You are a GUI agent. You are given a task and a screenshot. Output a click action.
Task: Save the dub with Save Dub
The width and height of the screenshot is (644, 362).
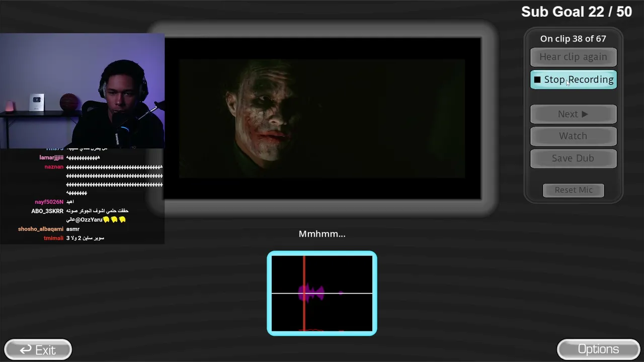tap(573, 158)
